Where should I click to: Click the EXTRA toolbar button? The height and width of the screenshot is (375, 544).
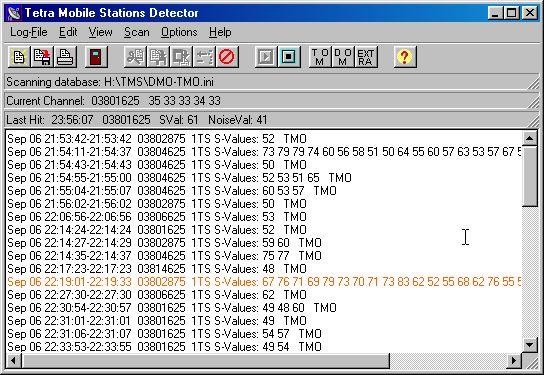pyautogui.click(x=365, y=57)
